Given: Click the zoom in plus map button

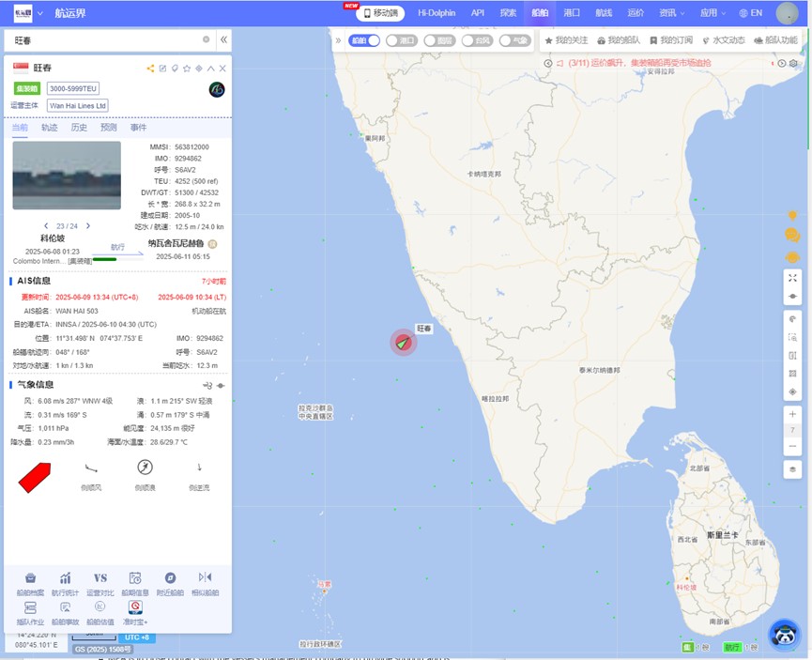Looking at the screenshot, I should coord(793,414).
